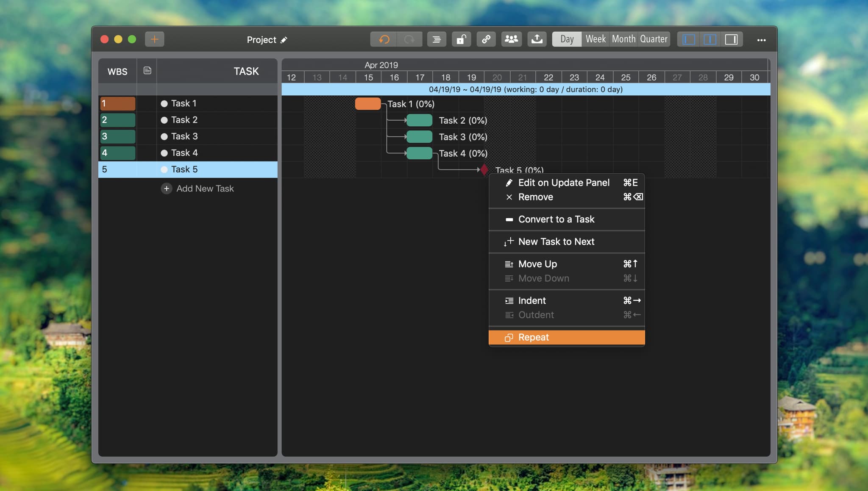Click the outline list icon in toolbar
The image size is (868, 491).
click(437, 39)
